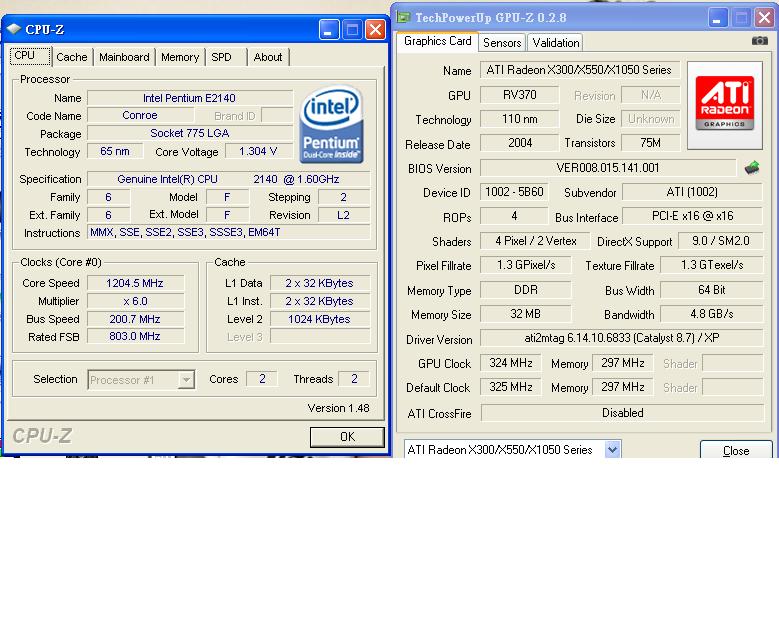Show the About tab in CPU-Z

click(267, 57)
